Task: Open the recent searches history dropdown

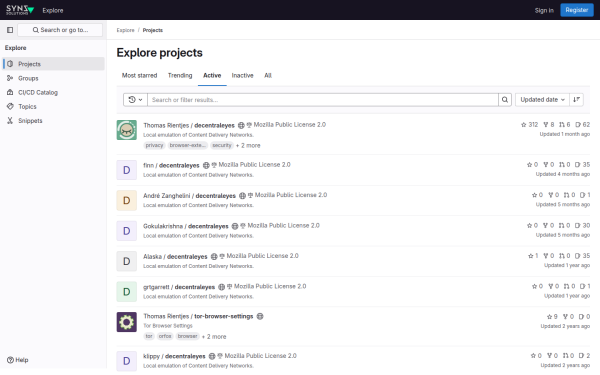Action: tap(135, 99)
